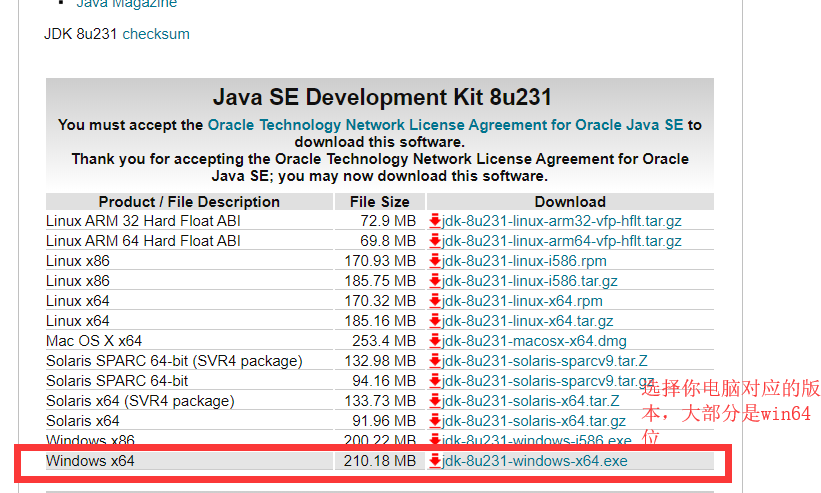The width and height of the screenshot is (821, 493).
Task: Select the 185.75 MB file size cell
Action: (380, 281)
